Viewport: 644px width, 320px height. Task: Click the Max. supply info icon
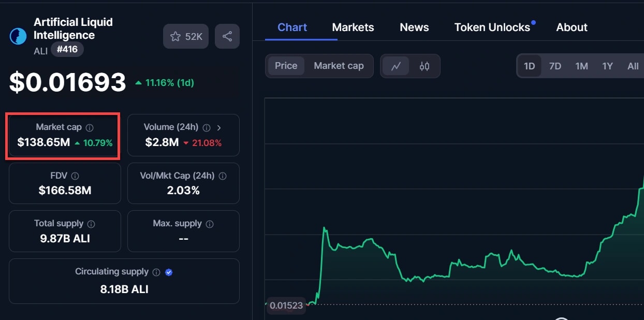point(210,224)
